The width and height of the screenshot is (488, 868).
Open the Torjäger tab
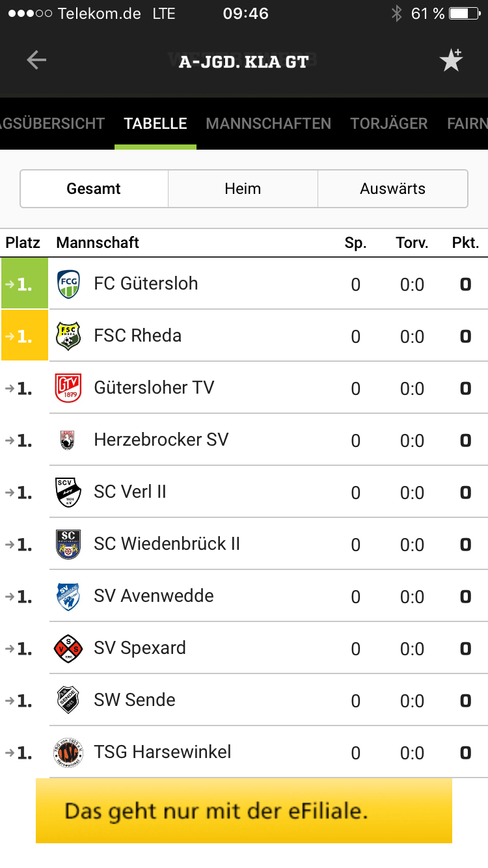point(388,124)
